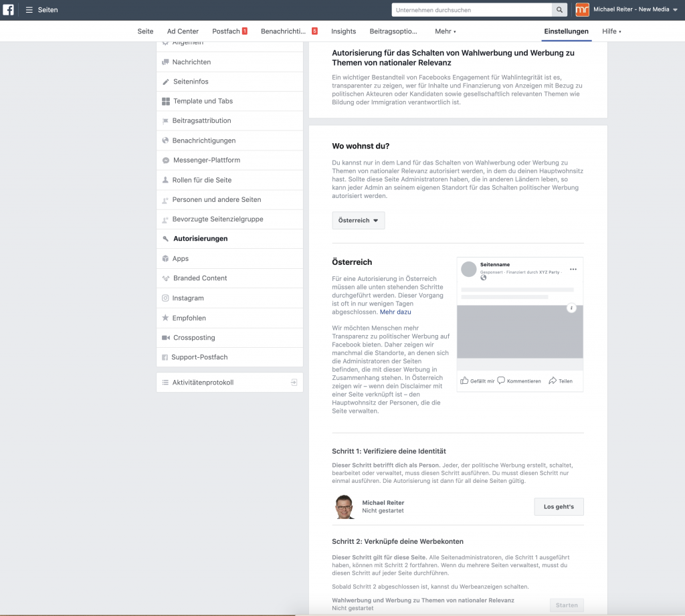Follow the Mehr dazu link
Screen dimensions: 685x616
[395, 312]
